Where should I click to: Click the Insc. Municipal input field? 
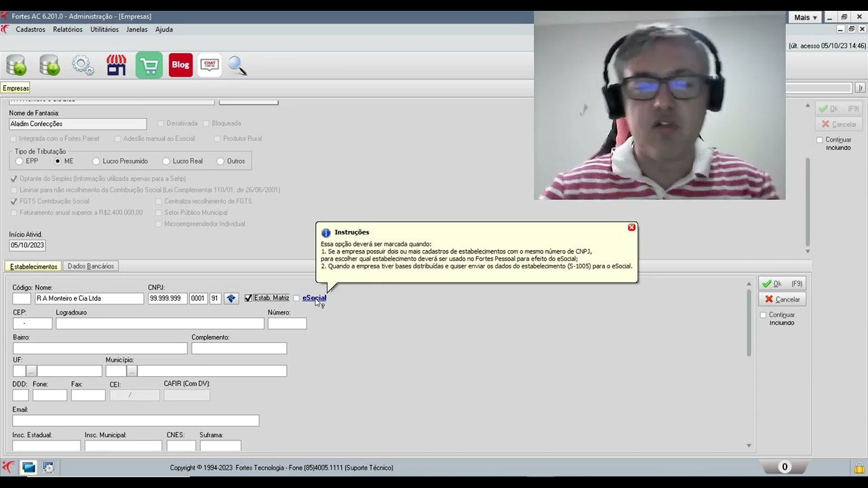click(123, 446)
